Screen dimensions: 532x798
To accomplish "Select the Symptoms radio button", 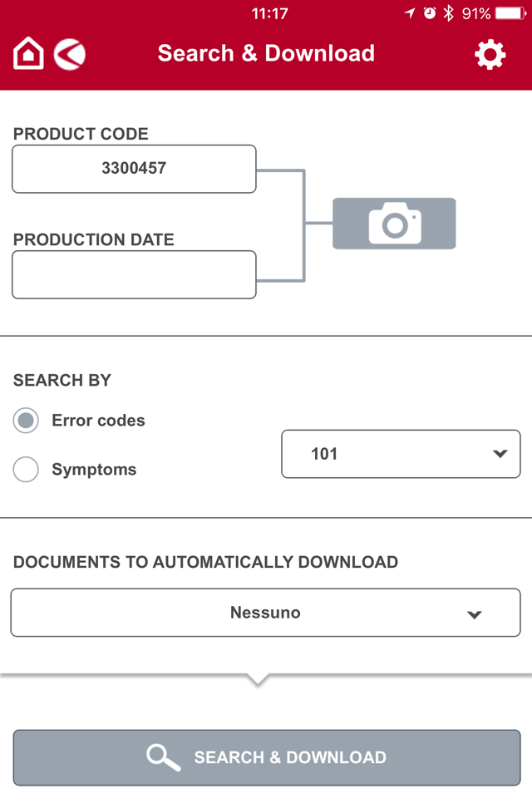I will pyautogui.click(x=26, y=469).
